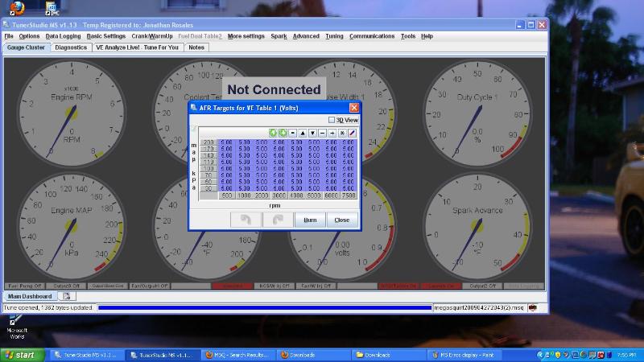The width and height of the screenshot is (644, 362).
Task: Click the Burn button
Action: [310, 220]
